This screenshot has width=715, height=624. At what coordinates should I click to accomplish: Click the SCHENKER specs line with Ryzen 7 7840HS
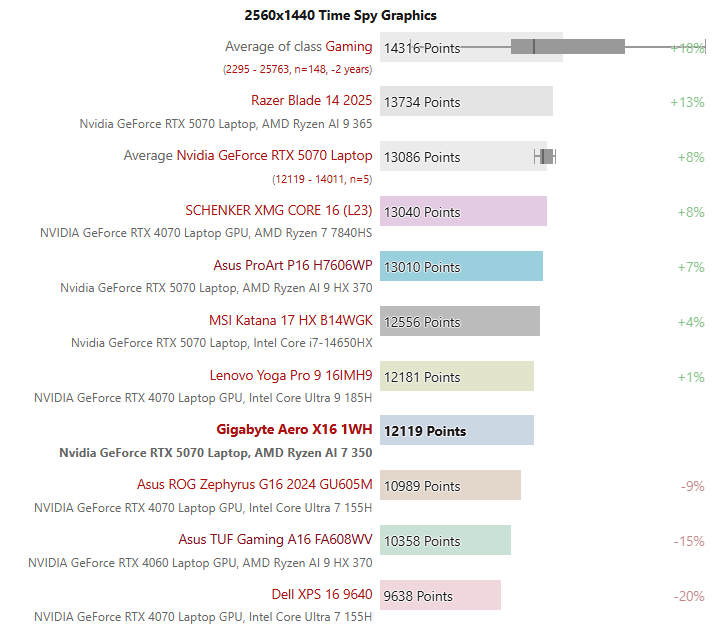(x=206, y=233)
